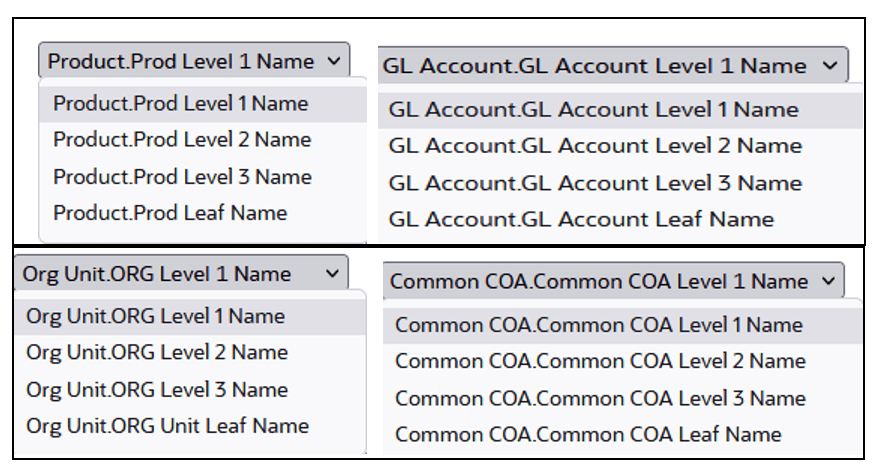Expand the Common COA Level 1 Name dropdown
Viewport: 879px width, 474px height.
[x=614, y=281]
